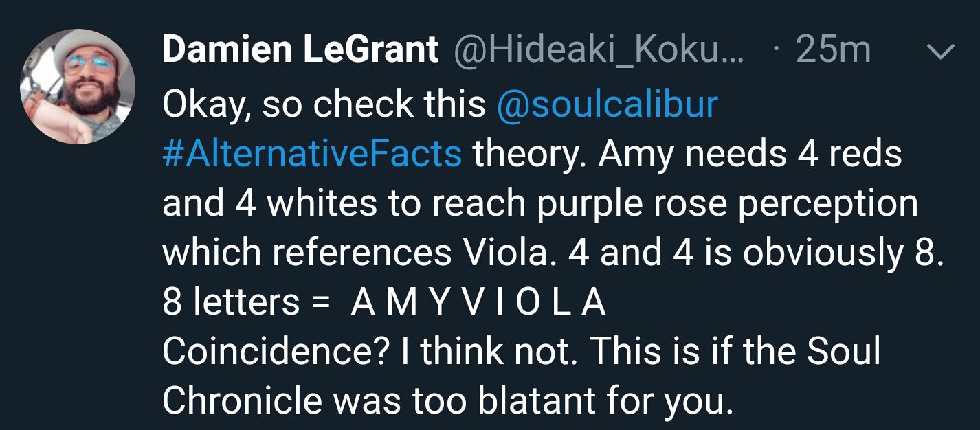Click the 'Amy needs 4 reds' phrase
The width and height of the screenshot is (980, 430).
click(x=750, y=155)
